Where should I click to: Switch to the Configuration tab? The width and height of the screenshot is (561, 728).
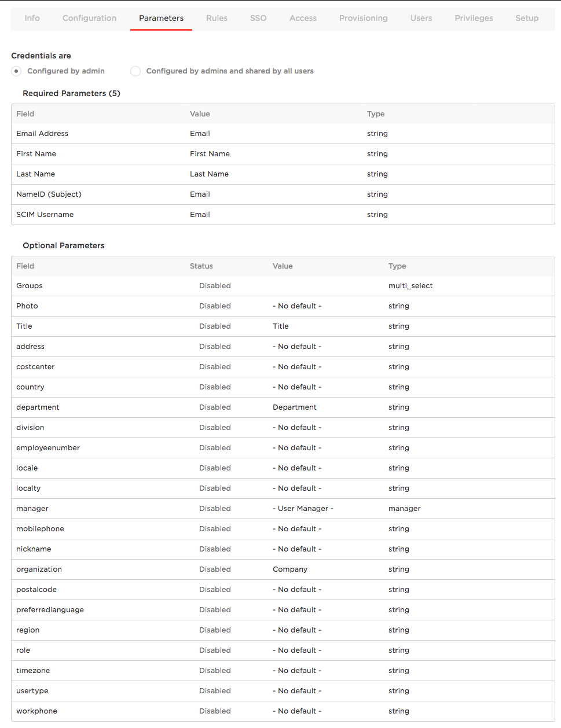coord(89,19)
